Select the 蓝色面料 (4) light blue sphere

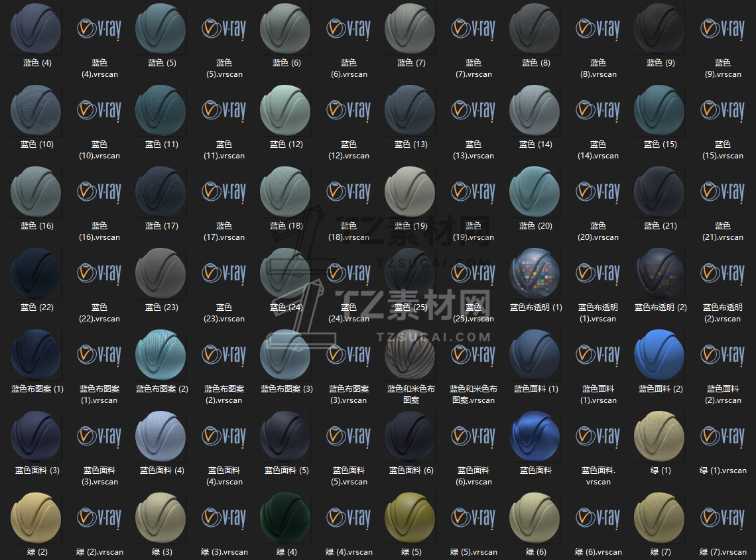point(161,436)
